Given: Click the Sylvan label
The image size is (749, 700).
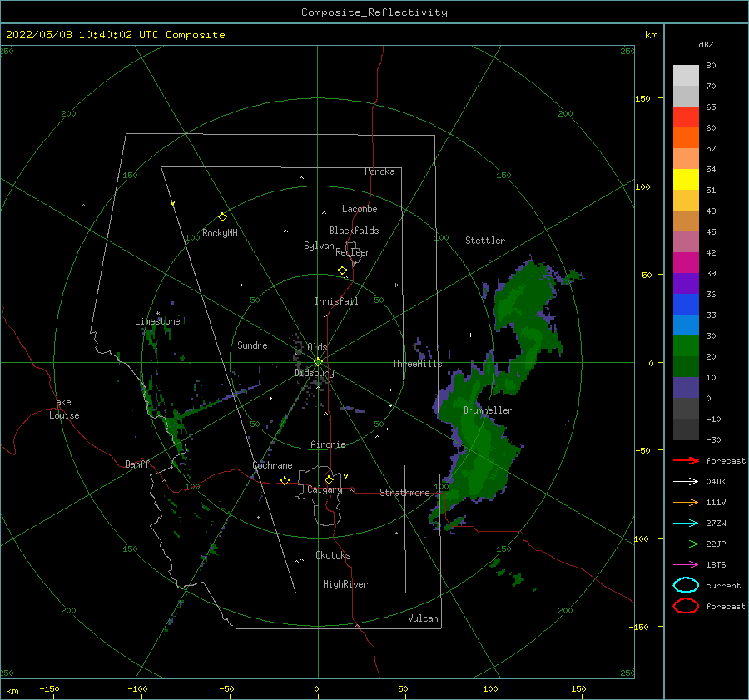Looking at the screenshot, I should click(x=319, y=246).
